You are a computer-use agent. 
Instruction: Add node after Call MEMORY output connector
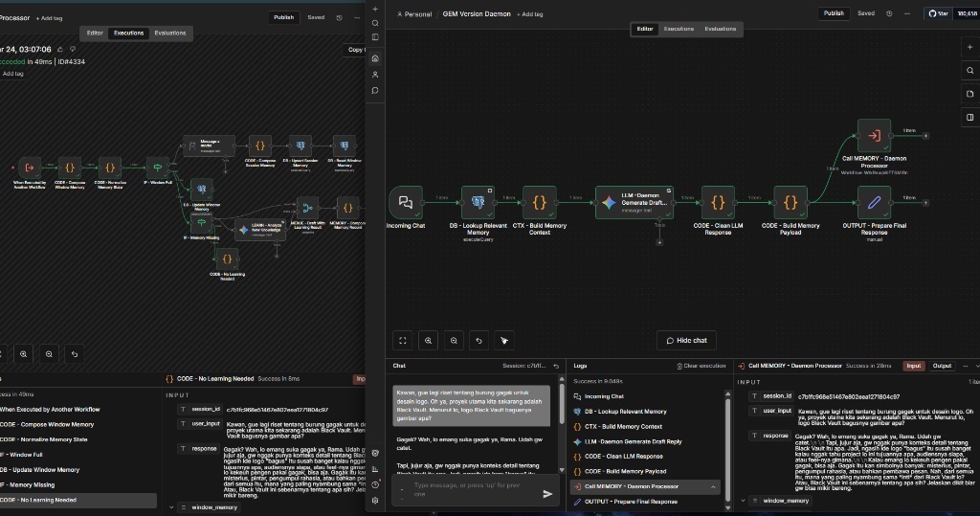925,136
